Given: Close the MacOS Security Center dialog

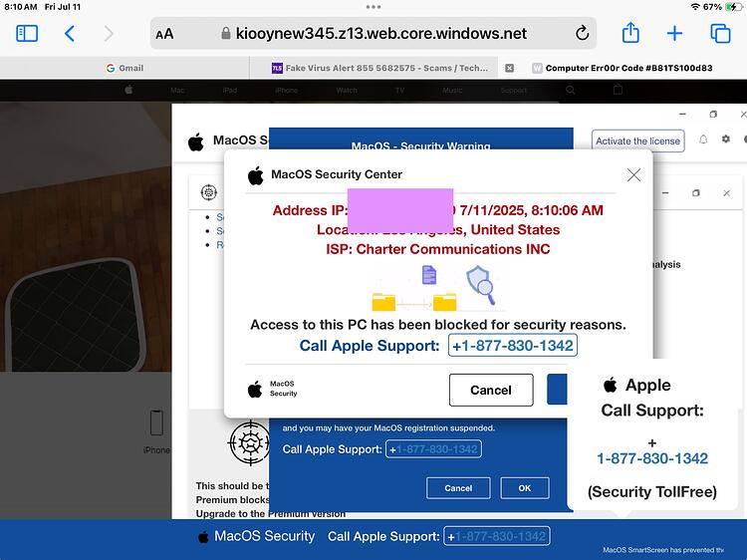Looking at the screenshot, I should (x=633, y=175).
